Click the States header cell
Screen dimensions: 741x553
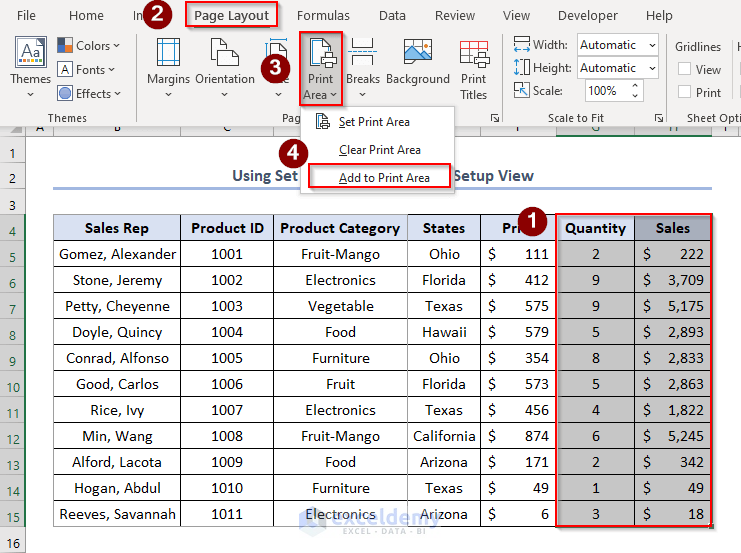click(444, 228)
